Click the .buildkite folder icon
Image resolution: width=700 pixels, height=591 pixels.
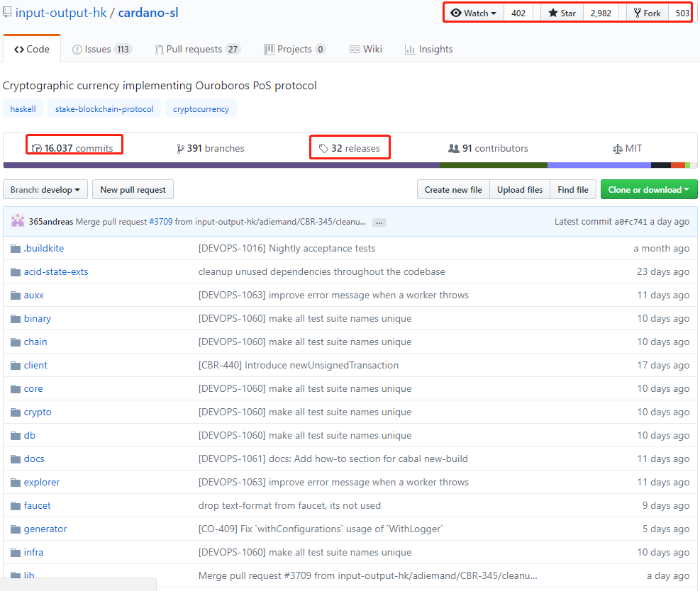[16, 249]
